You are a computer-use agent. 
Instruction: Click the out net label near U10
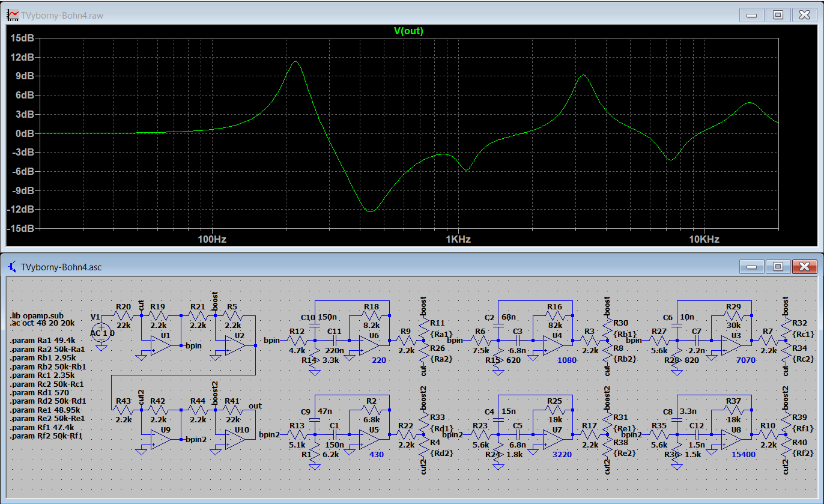click(x=255, y=406)
